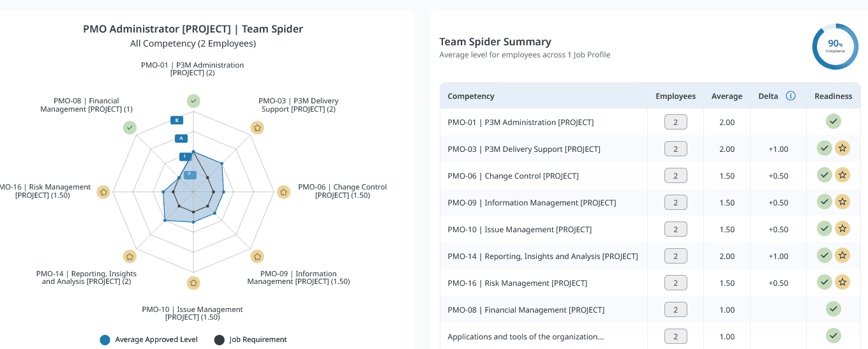Click star icon near Information Management chart label
This screenshot has height=349, width=868.
(x=257, y=256)
